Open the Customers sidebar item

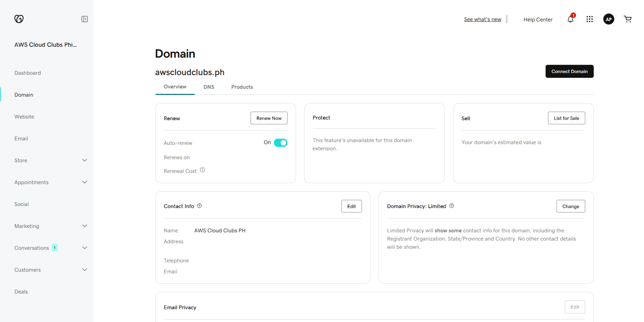coord(28,270)
